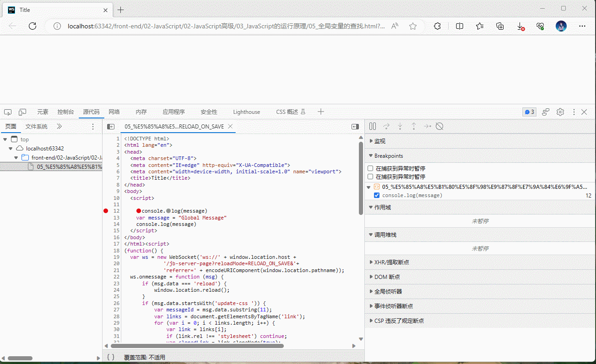Hide the debugger sidebar pane icon

coord(355,127)
